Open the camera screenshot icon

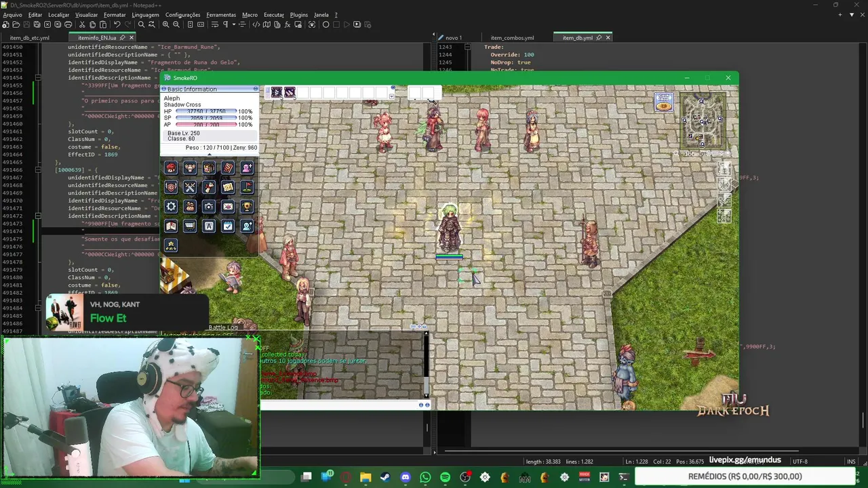(x=209, y=207)
